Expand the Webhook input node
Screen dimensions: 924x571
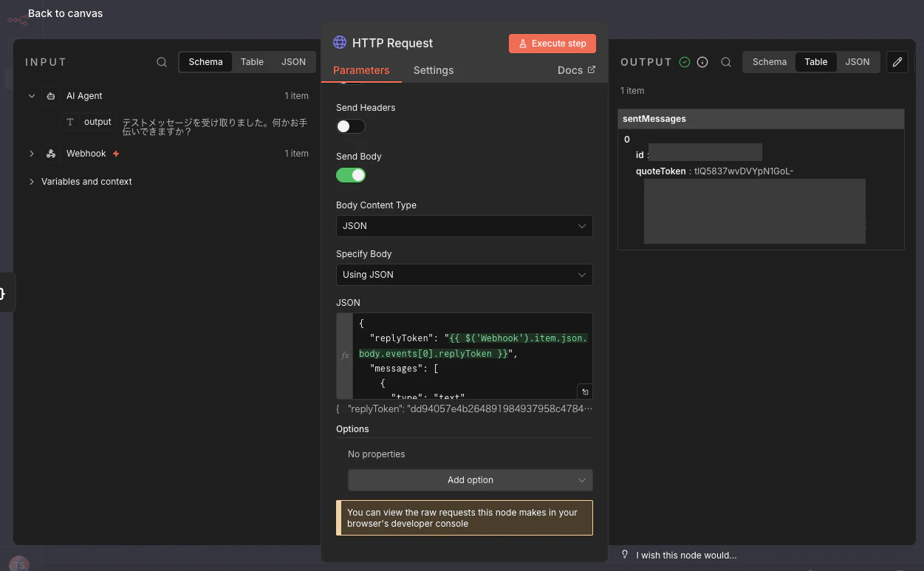pyautogui.click(x=32, y=154)
